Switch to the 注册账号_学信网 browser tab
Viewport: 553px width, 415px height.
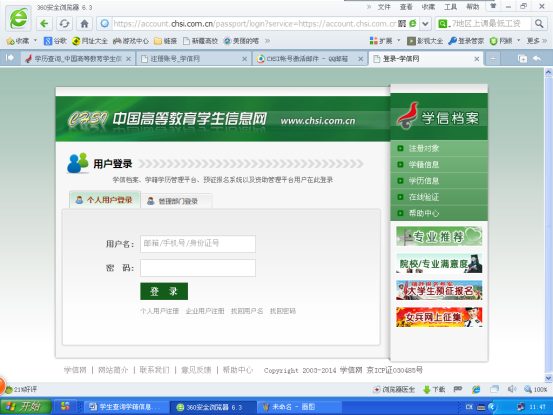[x=193, y=59]
